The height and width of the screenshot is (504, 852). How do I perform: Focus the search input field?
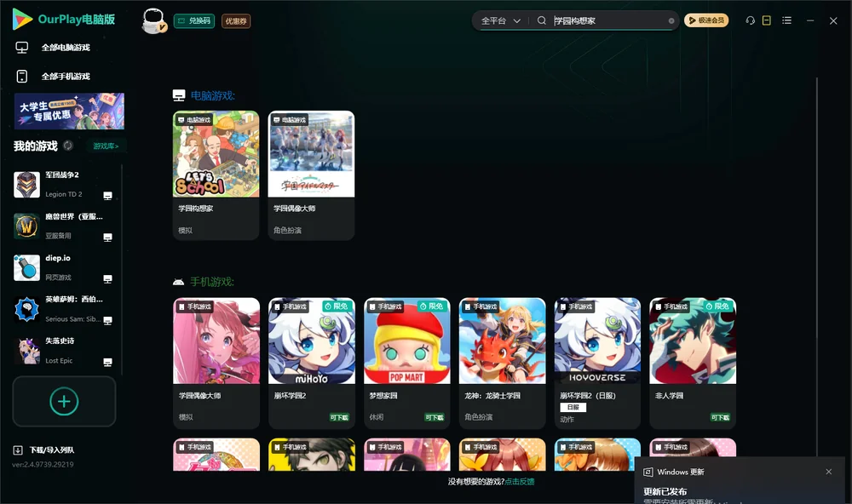click(608, 20)
